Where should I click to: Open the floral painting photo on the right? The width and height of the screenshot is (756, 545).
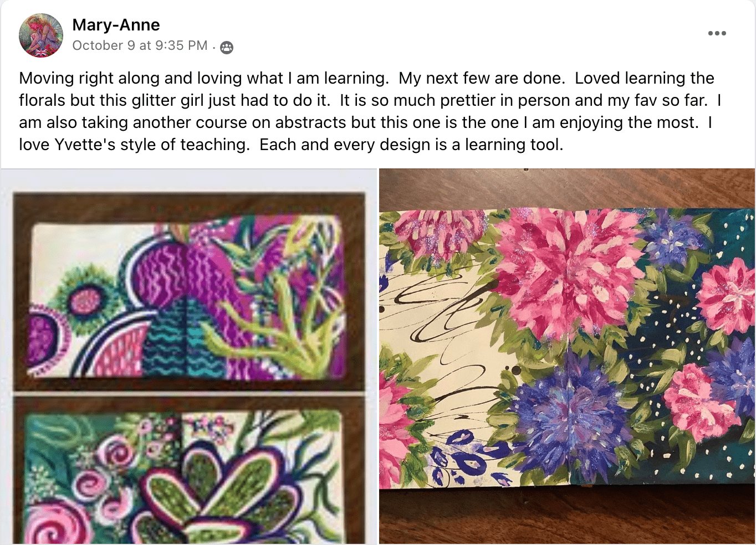click(566, 356)
